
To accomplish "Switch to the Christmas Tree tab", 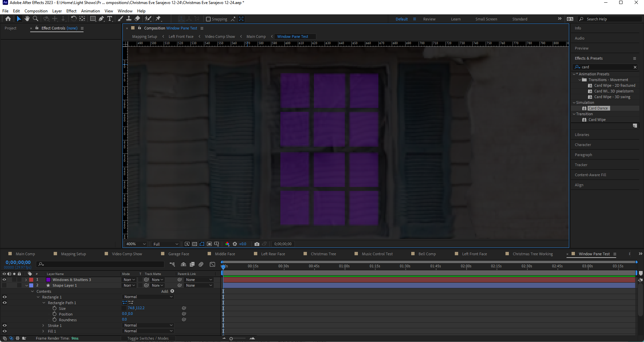I will (324, 254).
